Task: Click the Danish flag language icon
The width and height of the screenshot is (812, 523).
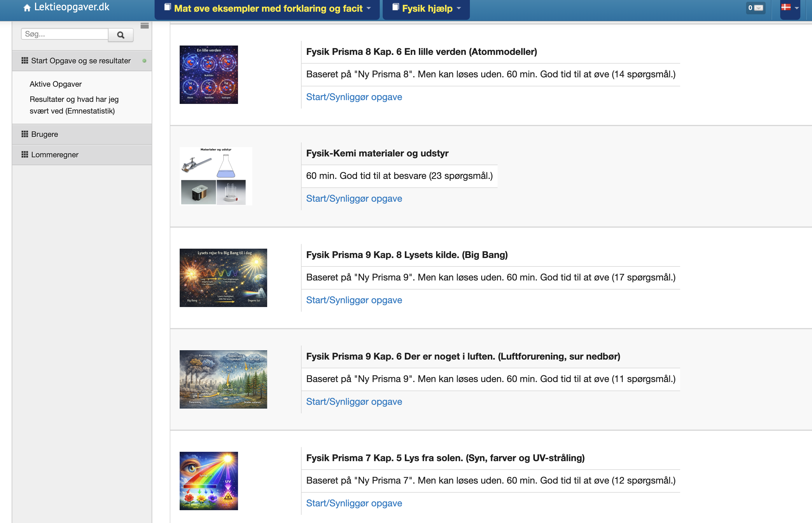Action: pyautogui.click(x=785, y=7)
